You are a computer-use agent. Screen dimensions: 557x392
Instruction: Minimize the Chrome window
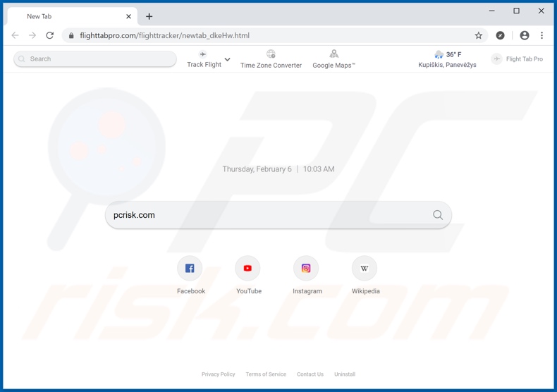[491, 11]
